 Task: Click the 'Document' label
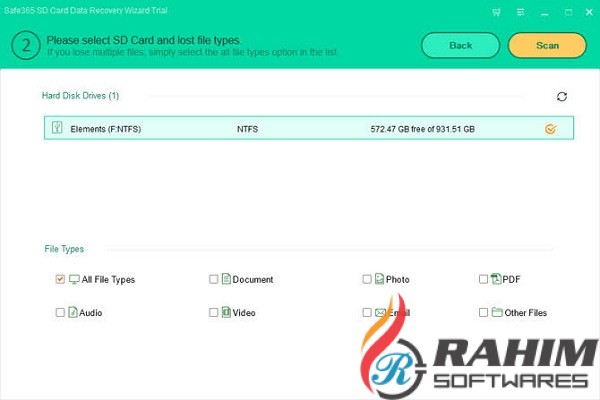(253, 279)
